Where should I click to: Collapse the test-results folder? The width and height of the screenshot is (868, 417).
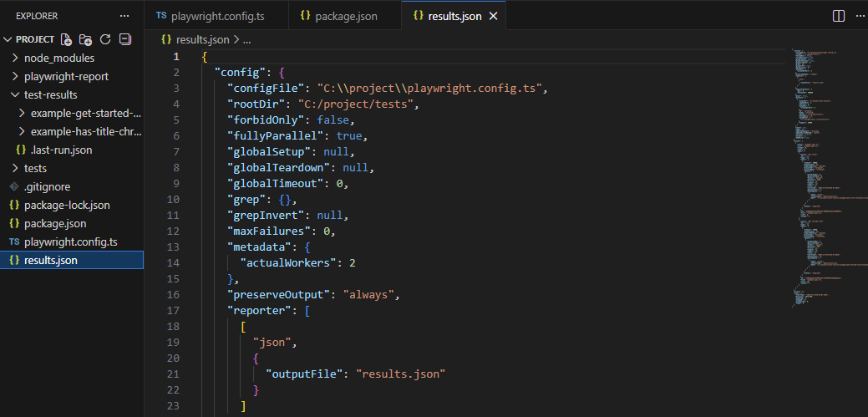click(x=50, y=94)
